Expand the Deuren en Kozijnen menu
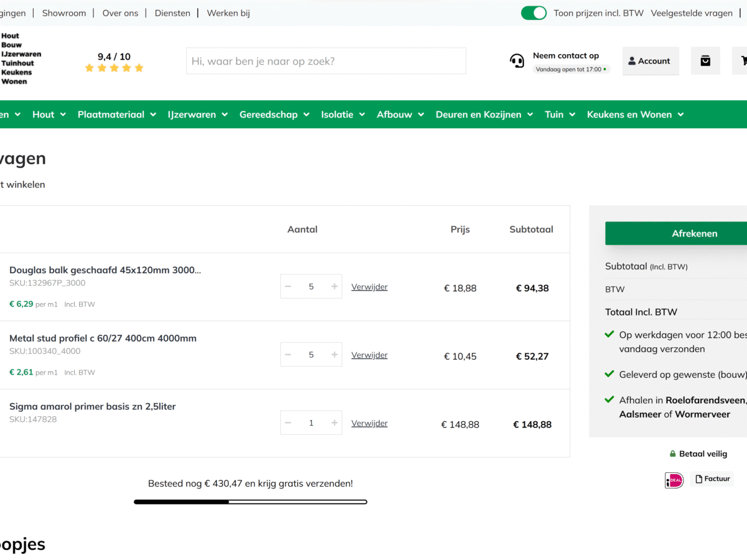This screenshot has width=747, height=560. click(x=484, y=114)
